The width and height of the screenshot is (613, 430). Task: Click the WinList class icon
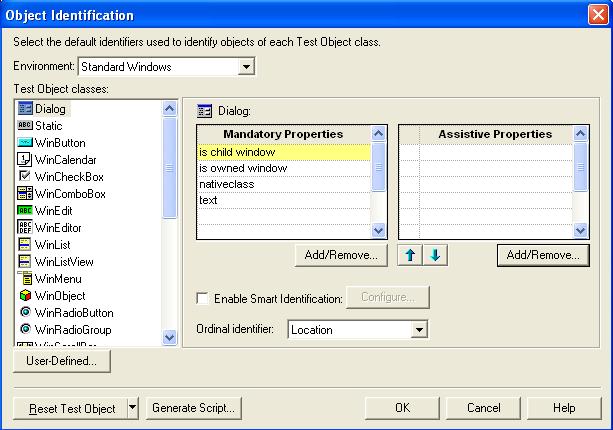[x=25, y=245]
